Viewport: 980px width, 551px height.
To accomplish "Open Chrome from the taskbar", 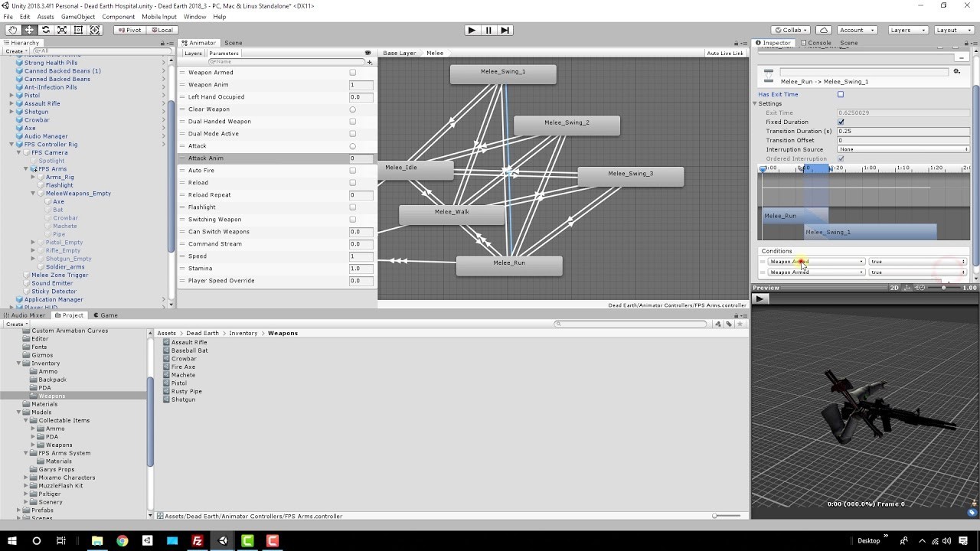I will (122, 540).
